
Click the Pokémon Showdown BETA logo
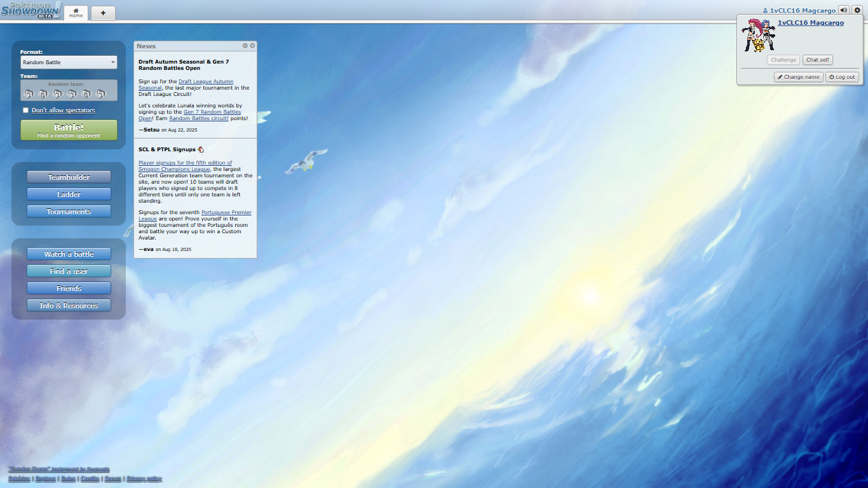click(x=31, y=10)
